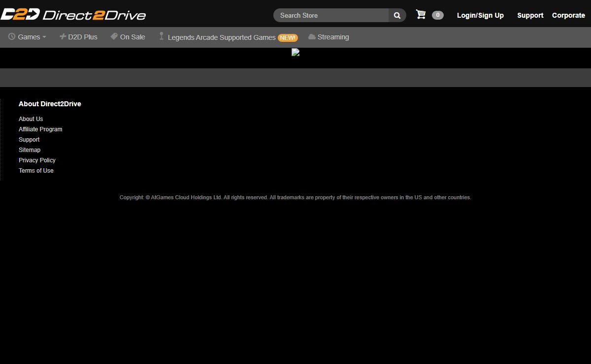
Task: Click the cart item count badge
Action: click(438, 15)
